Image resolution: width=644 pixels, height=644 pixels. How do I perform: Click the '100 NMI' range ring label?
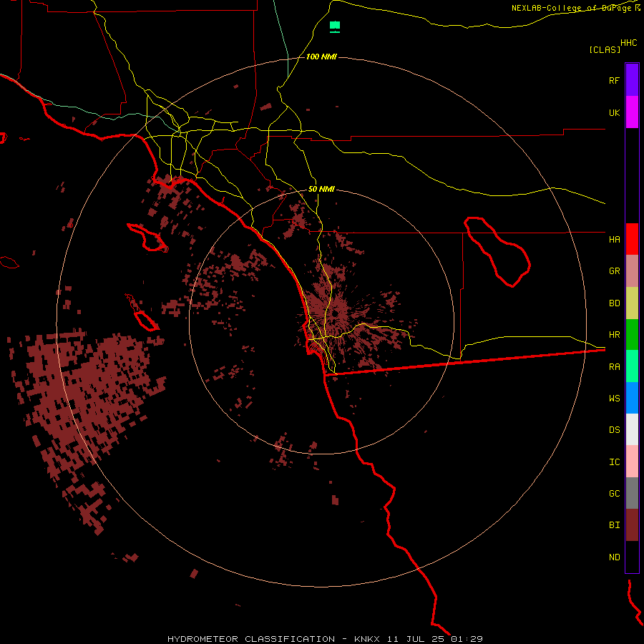tap(321, 57)
